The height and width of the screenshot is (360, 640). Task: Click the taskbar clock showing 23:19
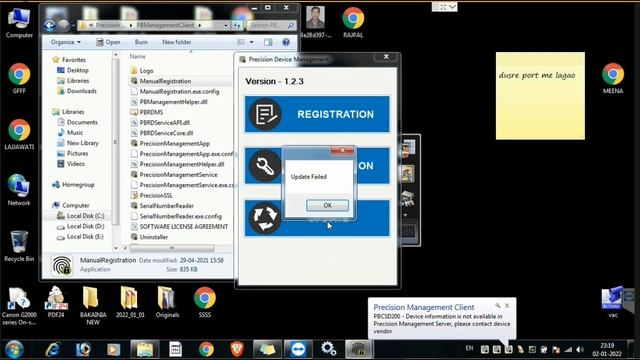(x=607, y=350)
